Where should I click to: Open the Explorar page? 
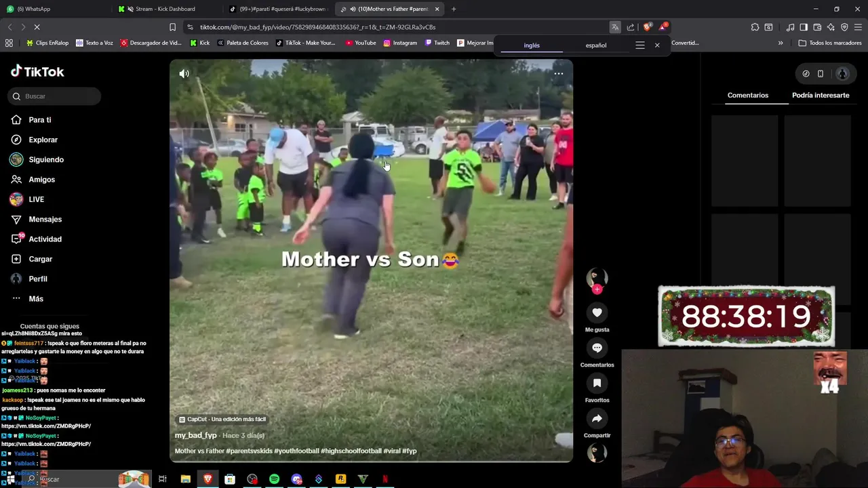43,140
